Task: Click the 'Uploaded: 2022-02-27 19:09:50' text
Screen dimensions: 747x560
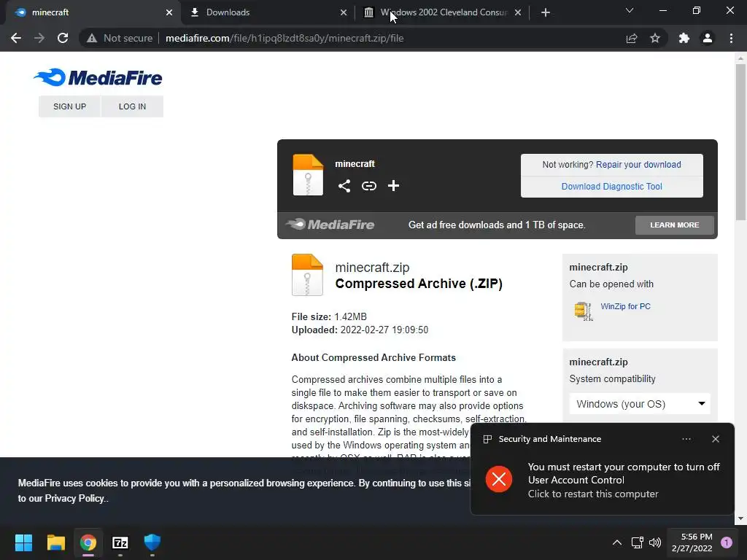Action: click(360, 330)
